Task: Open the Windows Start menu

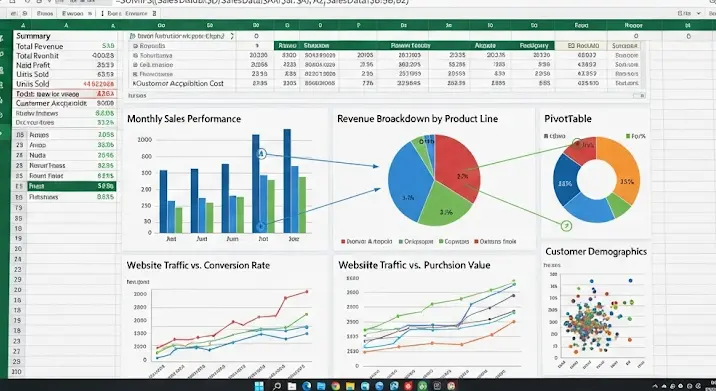Action: click(x=259, y=386)
